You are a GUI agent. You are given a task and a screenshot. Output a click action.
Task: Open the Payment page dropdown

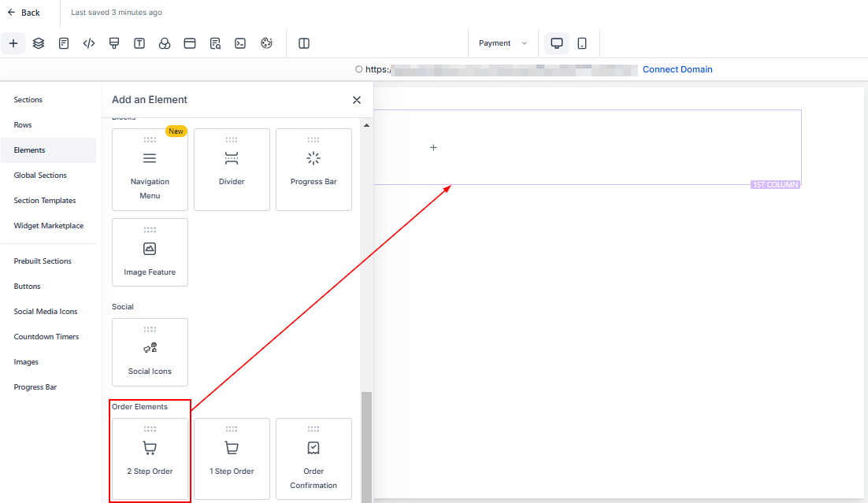click(503, 43)
